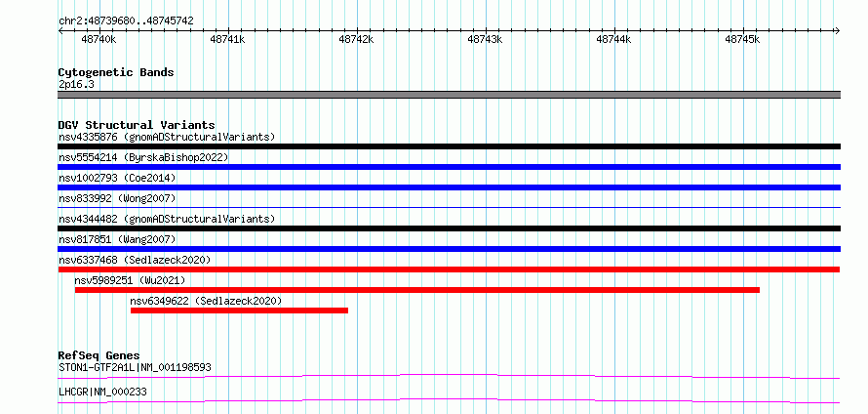Click the red nsv6337468 variant bar
Image resolution: width=868 pixels, height=414 pixels.
[x=449, y=269]
